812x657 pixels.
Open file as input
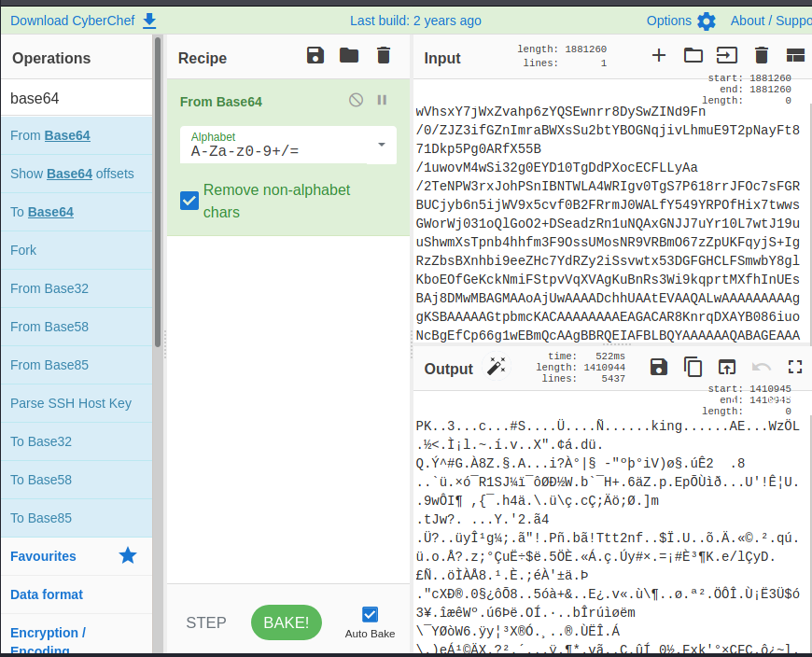click(x=726, y=55)
